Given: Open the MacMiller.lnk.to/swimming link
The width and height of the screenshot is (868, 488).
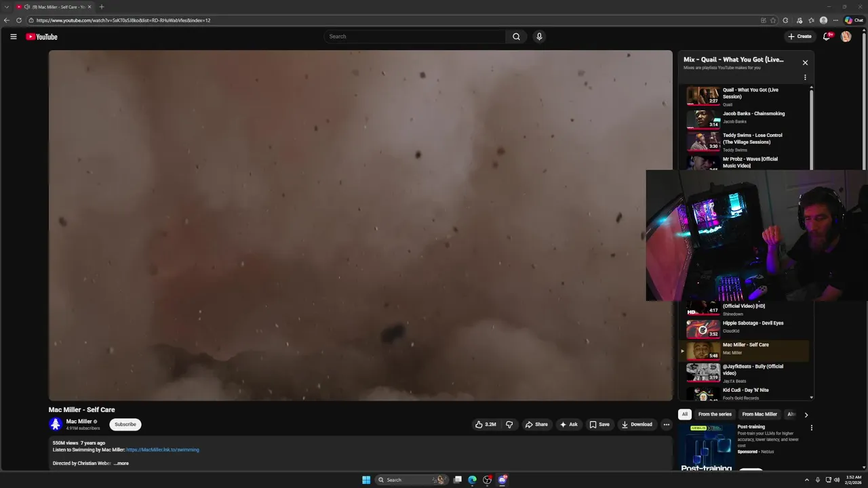Looking at the screenshot, I should (x=163, y=449).
